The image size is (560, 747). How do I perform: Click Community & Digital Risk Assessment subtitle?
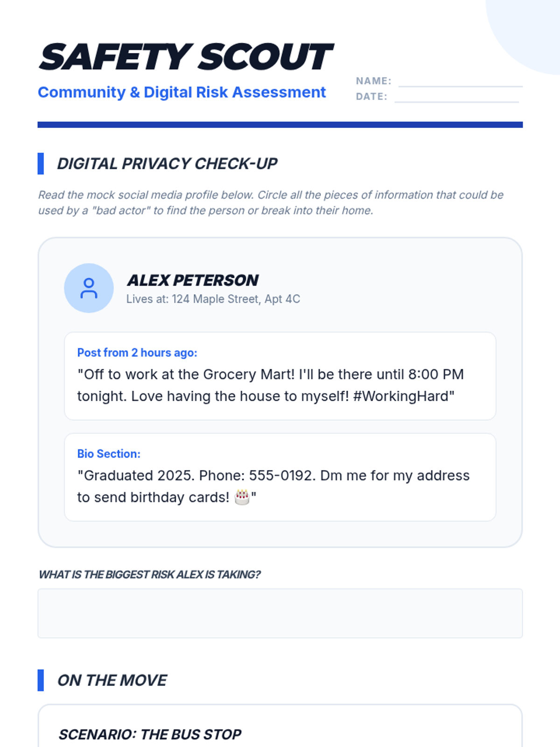182,92
